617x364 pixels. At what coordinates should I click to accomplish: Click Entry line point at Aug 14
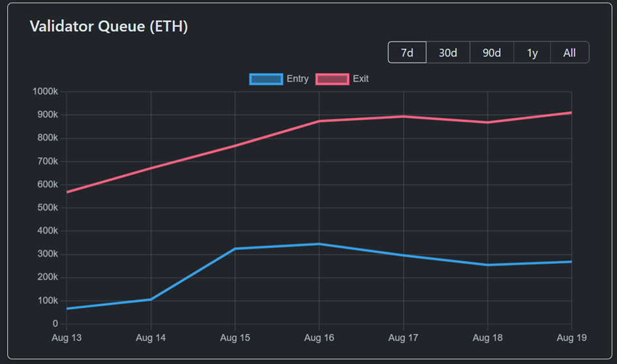tap(151, 299)
